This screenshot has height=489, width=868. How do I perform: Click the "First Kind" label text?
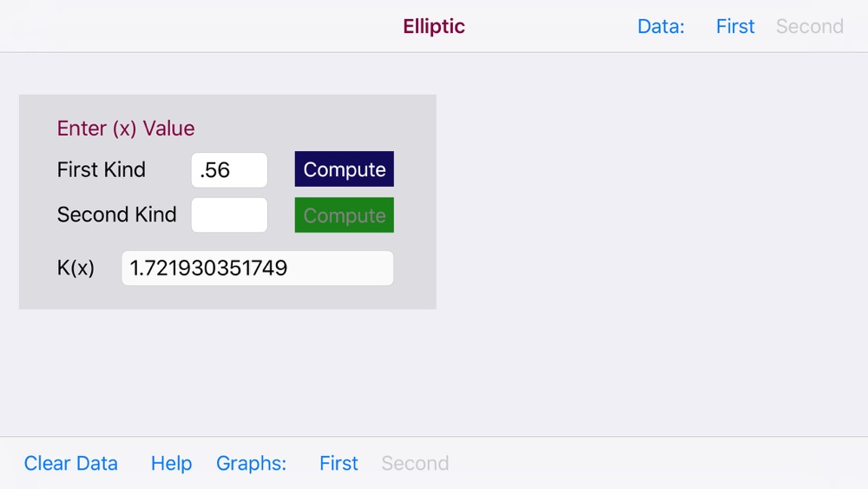click(x=102, y=170)
